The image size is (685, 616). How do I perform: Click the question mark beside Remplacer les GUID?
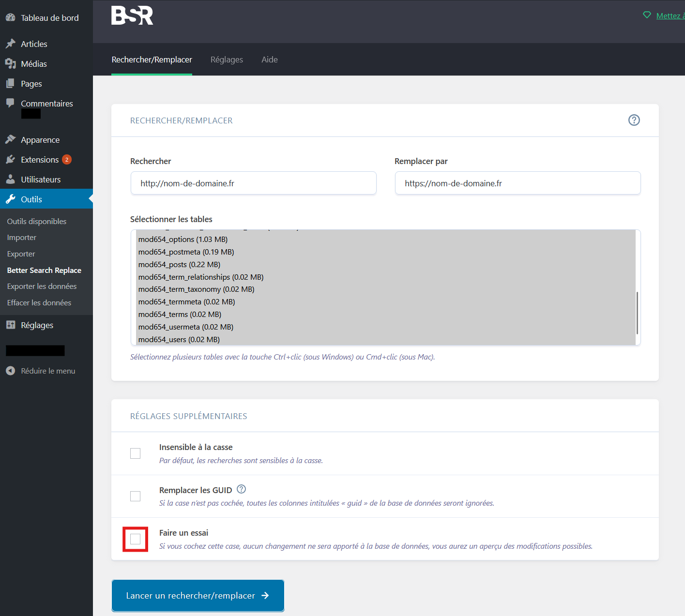241,489
